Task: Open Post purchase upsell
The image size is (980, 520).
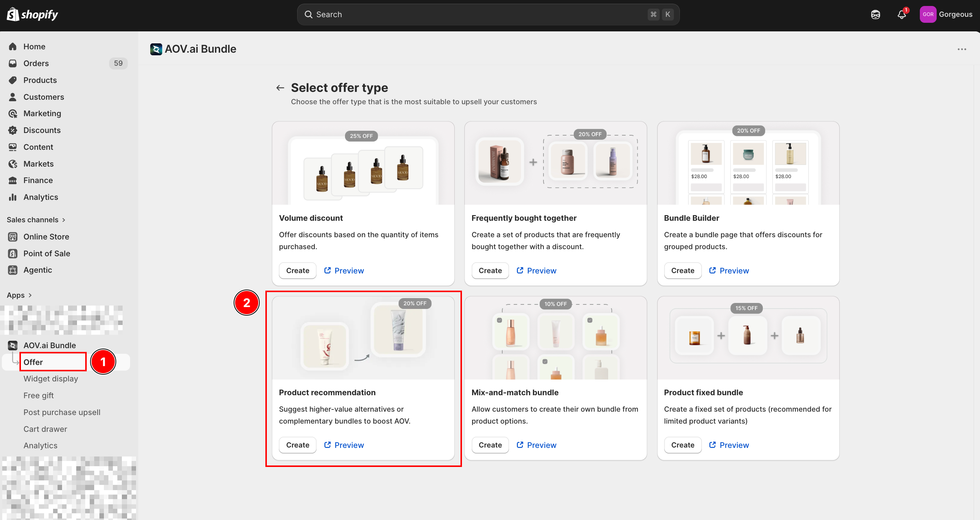Action: click(x=62, y=412)
